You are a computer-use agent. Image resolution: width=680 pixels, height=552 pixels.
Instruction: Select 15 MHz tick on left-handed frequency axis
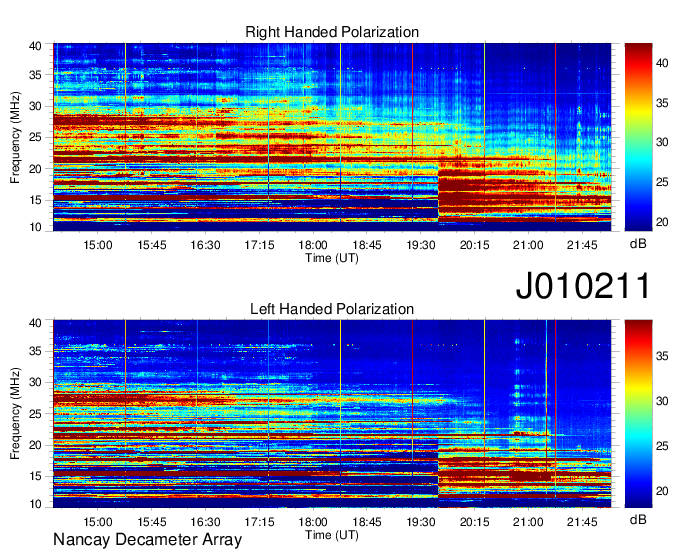(x=35, y=476)
